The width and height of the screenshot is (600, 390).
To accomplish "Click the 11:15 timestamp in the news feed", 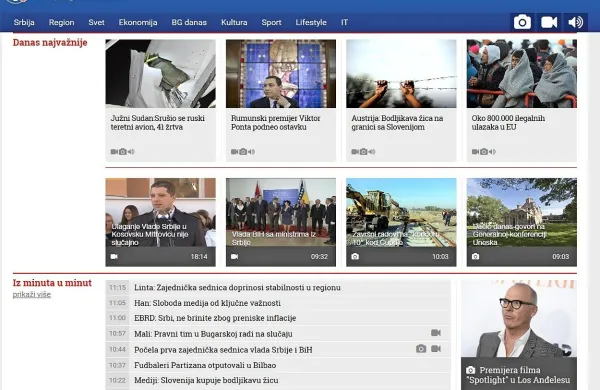I will coord(117,287).
